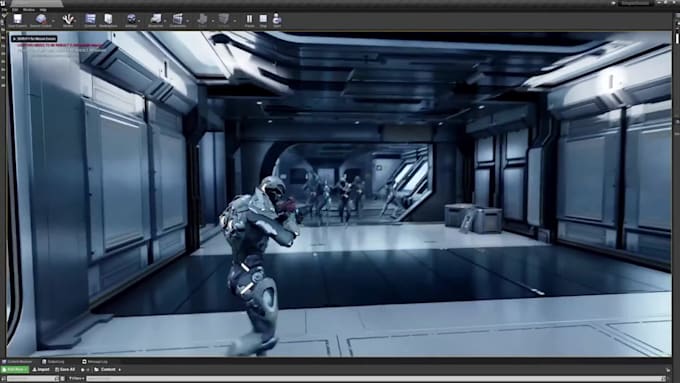Image resolution: width=680 pixels, height=383 pixels.
Task: Open the Window menu
Action: [x=29, y=9]
